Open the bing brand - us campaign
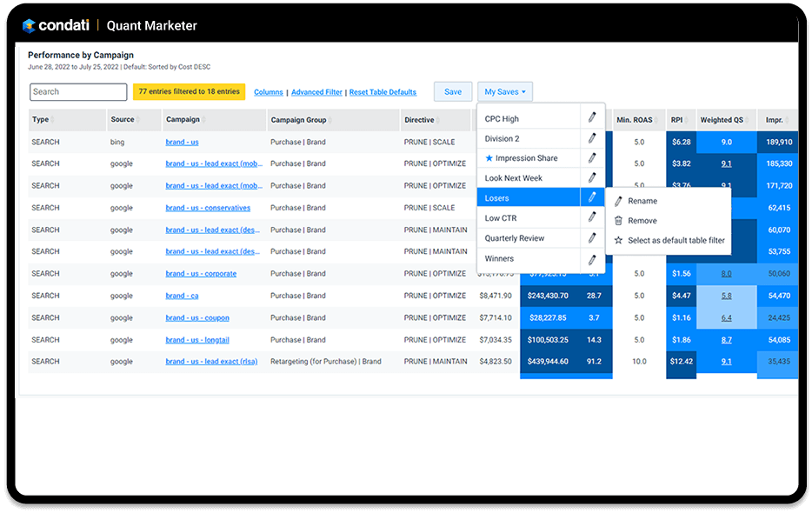812x513 pixels. [x=182, y=142]
